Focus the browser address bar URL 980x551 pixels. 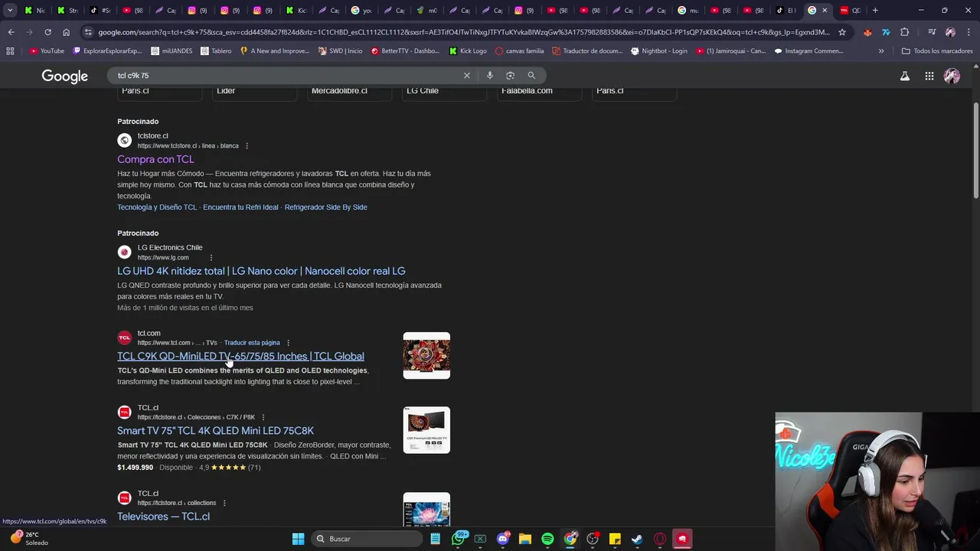point(463,32)
